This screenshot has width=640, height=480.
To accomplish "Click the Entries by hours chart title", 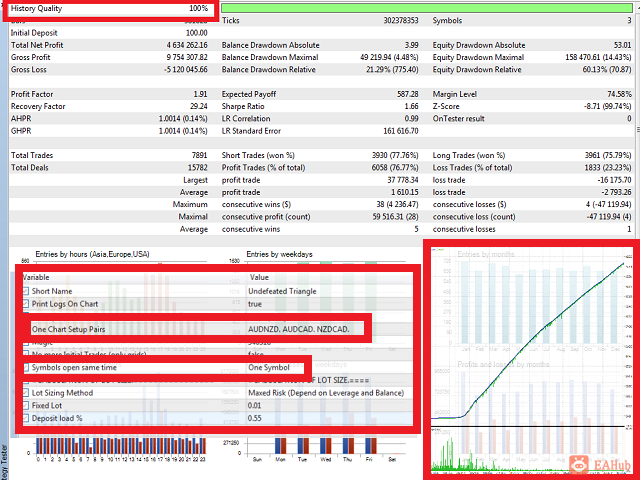I will pyautogui.click(x=92, y=254).
